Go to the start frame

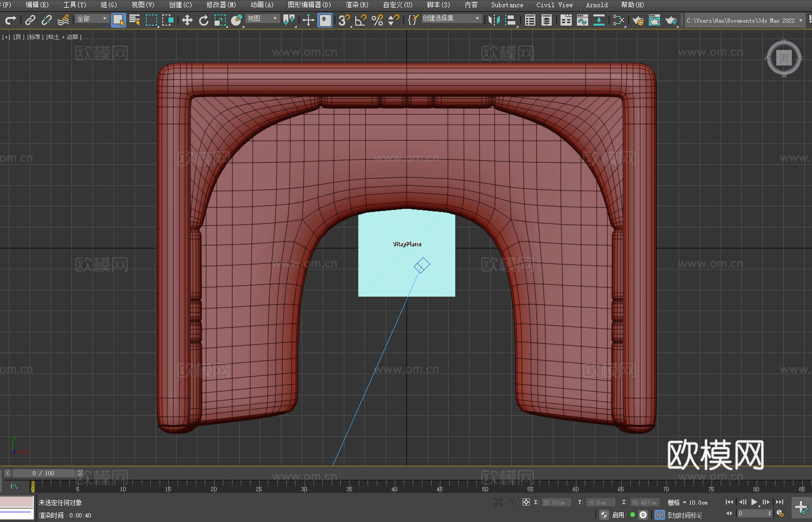[729, 502]
